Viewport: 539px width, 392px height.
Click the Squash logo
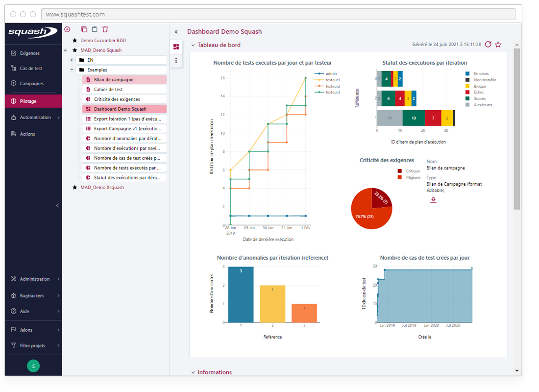click(33, 32)
